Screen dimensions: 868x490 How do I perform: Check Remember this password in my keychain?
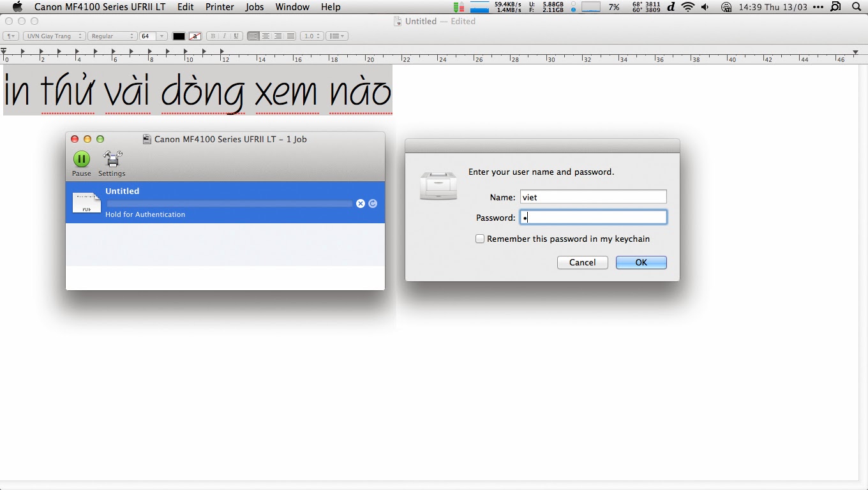[480, 239]
